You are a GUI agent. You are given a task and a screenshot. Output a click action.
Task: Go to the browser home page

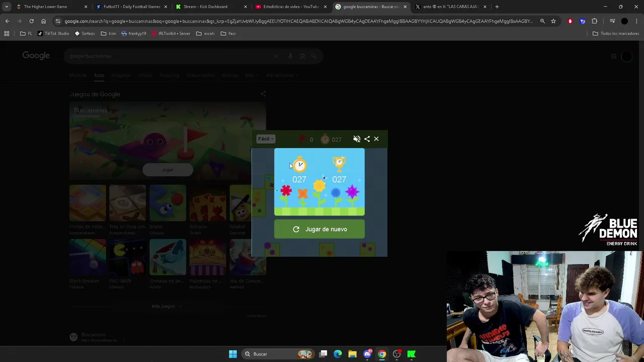43,21
